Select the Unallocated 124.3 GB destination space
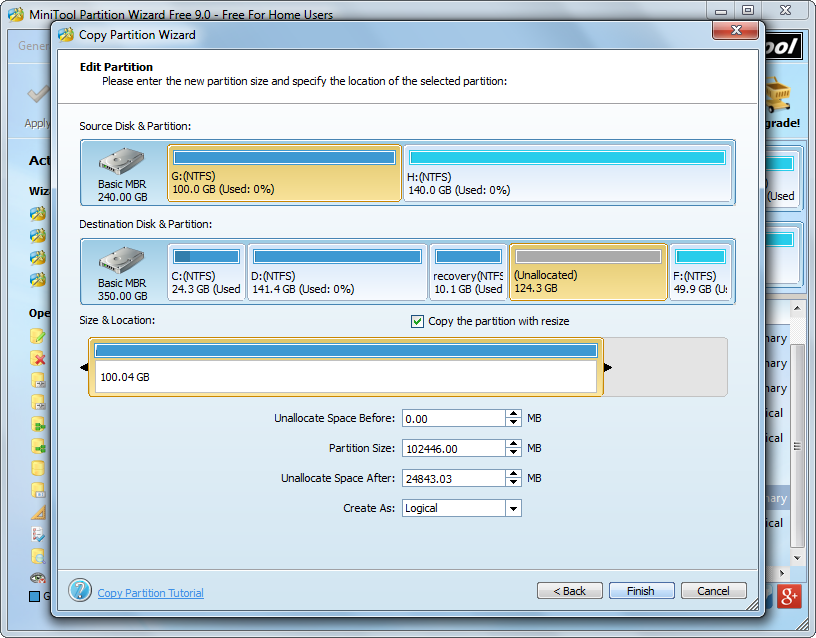816x638 pixels. pyautogui.click(x=589, y=272)
